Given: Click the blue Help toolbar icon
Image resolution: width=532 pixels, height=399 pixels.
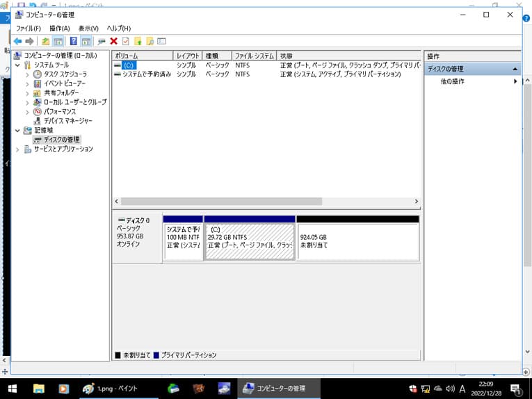Looking at the screenshot, I should click(x=73, y=41).
